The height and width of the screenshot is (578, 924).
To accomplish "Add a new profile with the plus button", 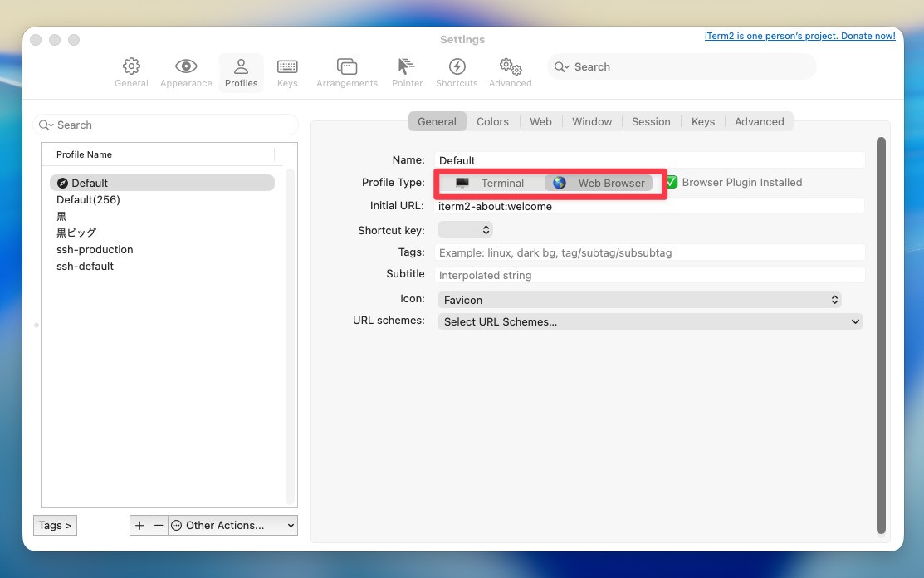I will pos(139,526).
